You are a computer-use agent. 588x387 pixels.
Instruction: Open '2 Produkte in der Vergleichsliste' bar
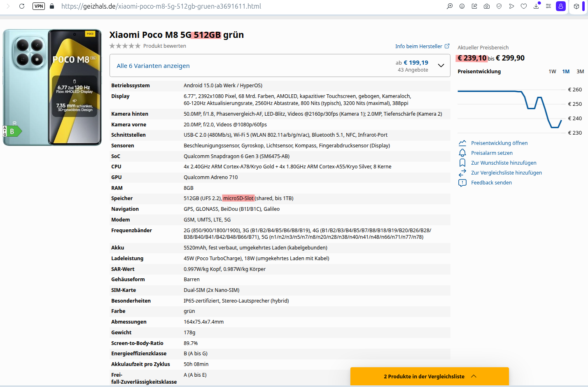(429, 376)
